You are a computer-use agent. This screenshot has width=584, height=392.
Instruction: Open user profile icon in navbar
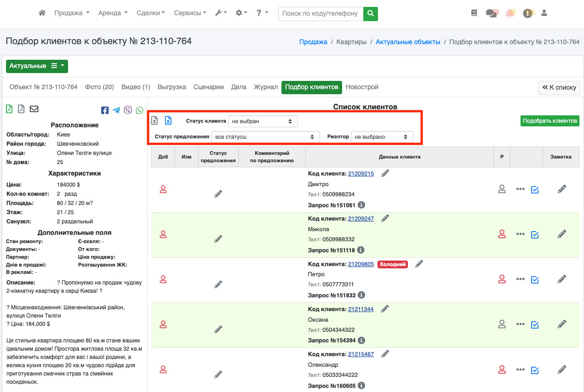[544, 13]
